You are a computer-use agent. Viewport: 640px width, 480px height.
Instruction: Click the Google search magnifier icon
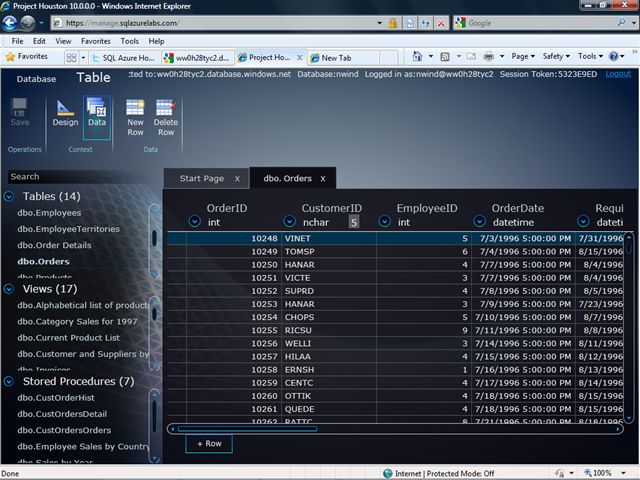[x=621, y=22]
